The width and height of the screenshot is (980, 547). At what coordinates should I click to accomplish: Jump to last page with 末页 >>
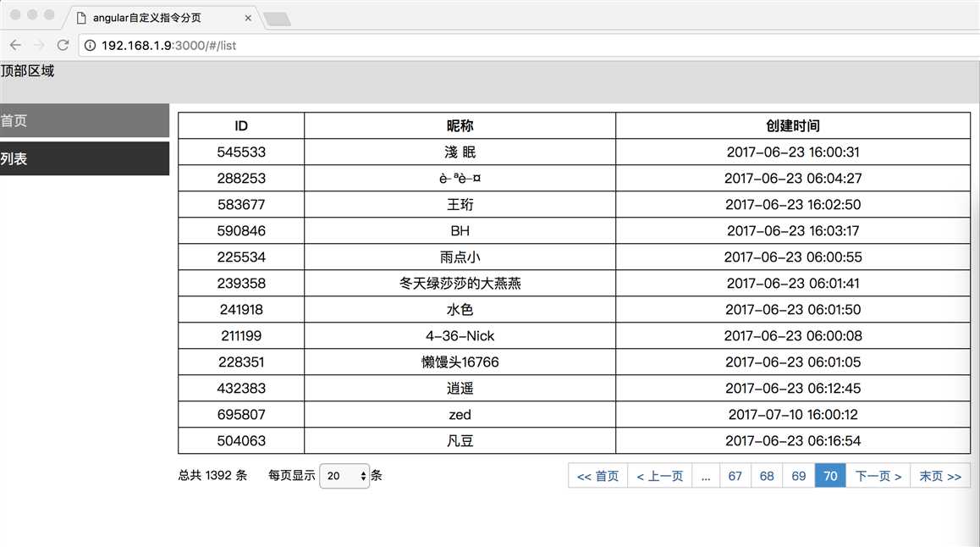coord(939,475)
